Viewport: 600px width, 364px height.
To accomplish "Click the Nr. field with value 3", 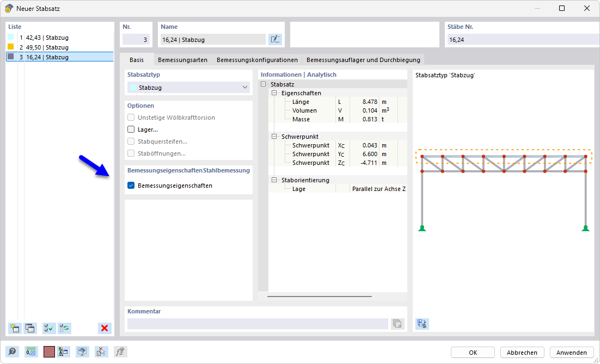I will 136,39.
